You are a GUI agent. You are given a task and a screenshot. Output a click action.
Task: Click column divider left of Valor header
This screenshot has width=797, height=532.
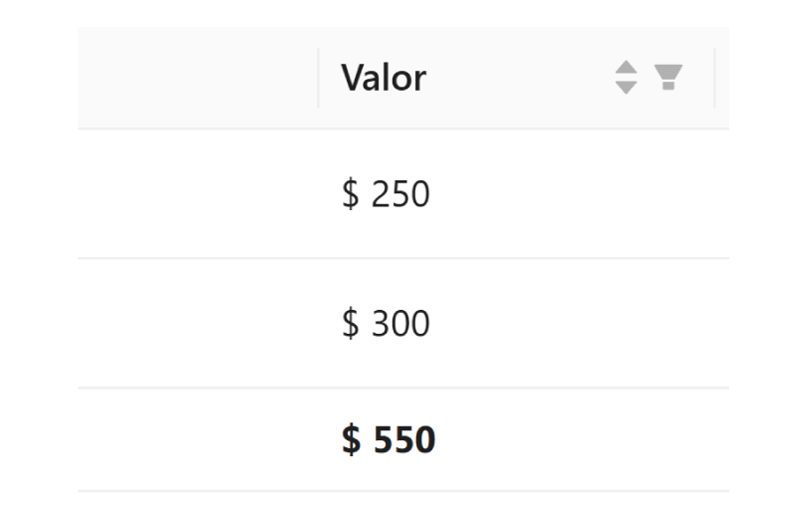click(x=319, y=78)
